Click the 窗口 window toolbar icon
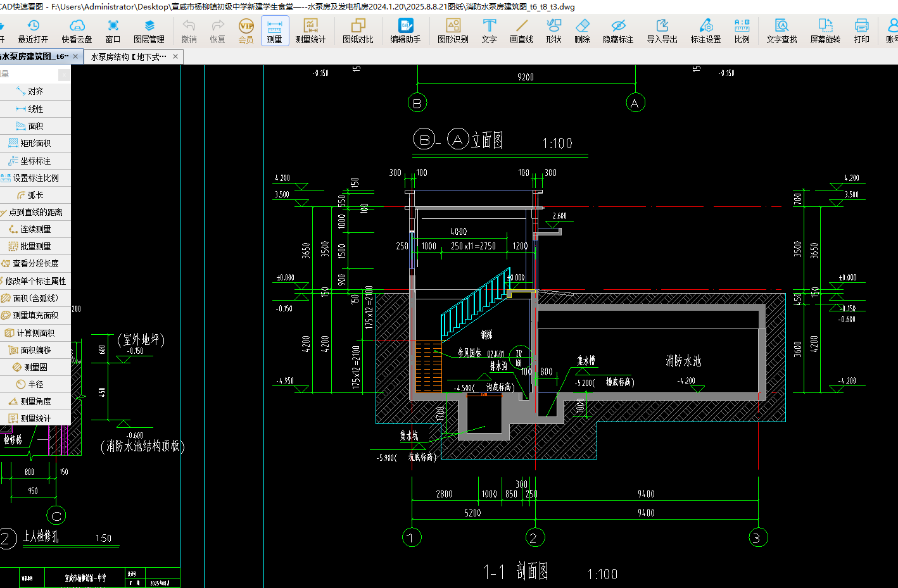This screenshot has width=898, height=588. pos(113,31)
